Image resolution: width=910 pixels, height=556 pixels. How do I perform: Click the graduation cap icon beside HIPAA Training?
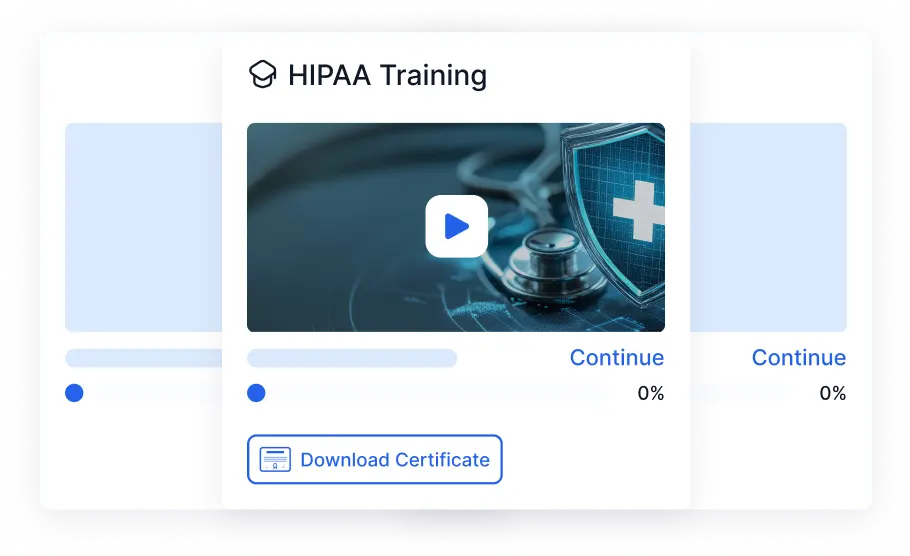[x=262, y=75]
